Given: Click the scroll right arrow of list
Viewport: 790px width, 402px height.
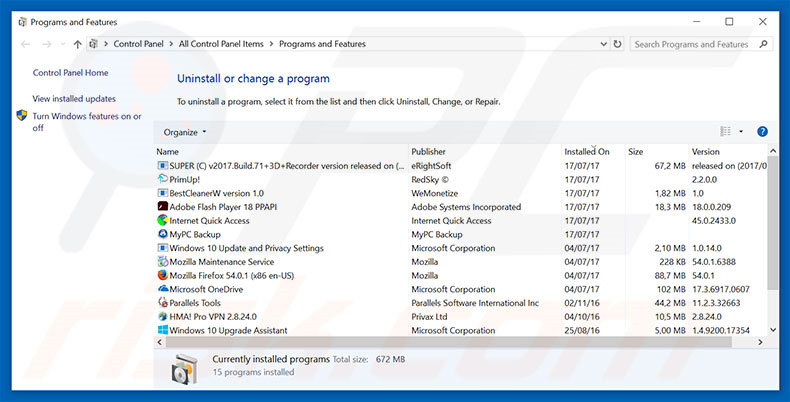Looking at the screenshot, I should tap(760, 343).
